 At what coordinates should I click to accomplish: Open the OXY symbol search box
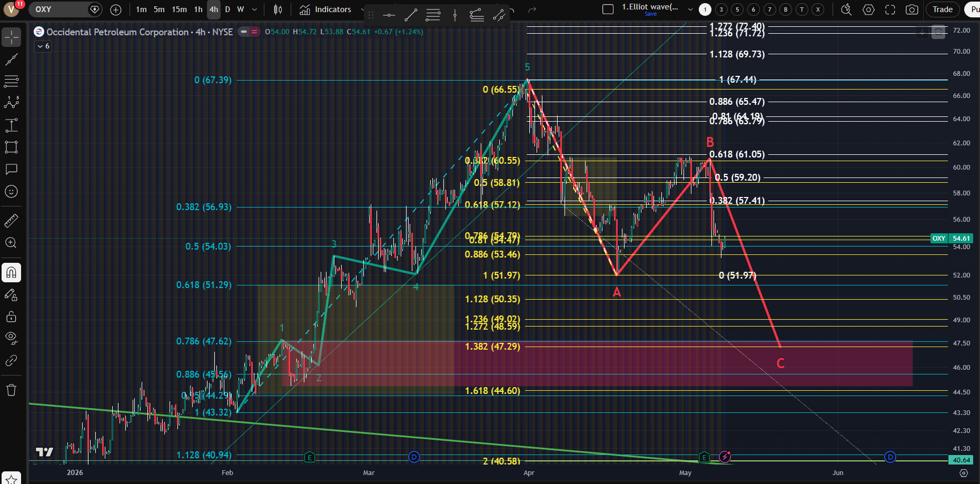point(64,9)
